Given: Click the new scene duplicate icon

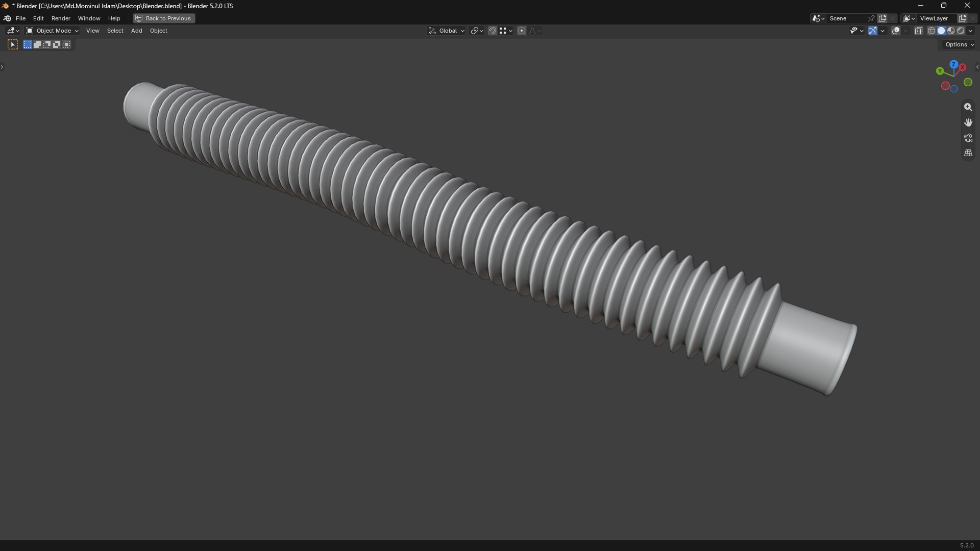Looking at the screenshot, I should pos(883,18).
